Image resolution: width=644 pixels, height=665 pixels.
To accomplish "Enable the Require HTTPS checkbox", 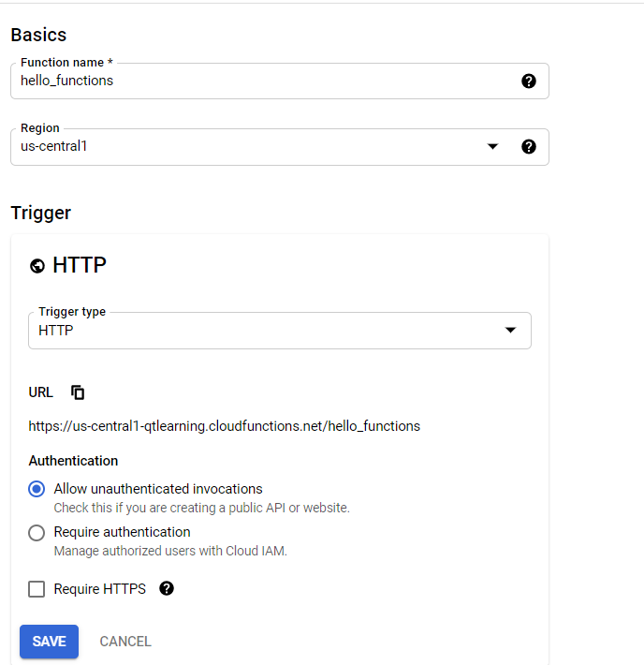I will tap(37, 589).
